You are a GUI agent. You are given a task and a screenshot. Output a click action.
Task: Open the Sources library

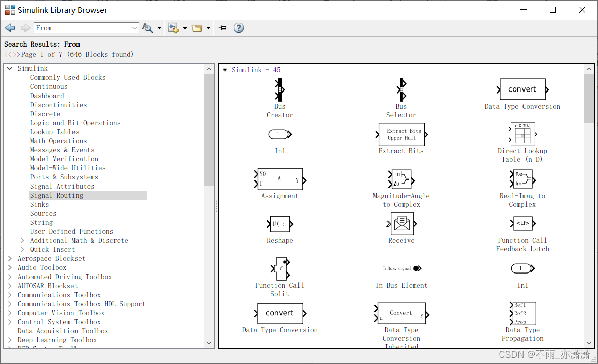point(43,214)
